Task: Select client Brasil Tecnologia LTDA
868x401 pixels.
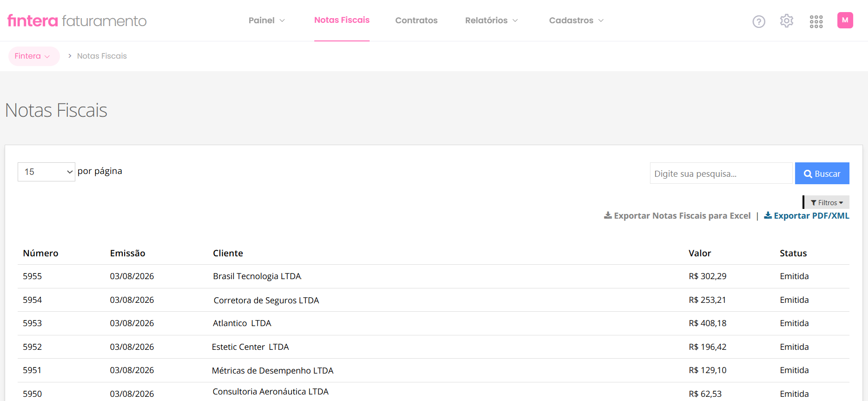Action: point(257,276)
